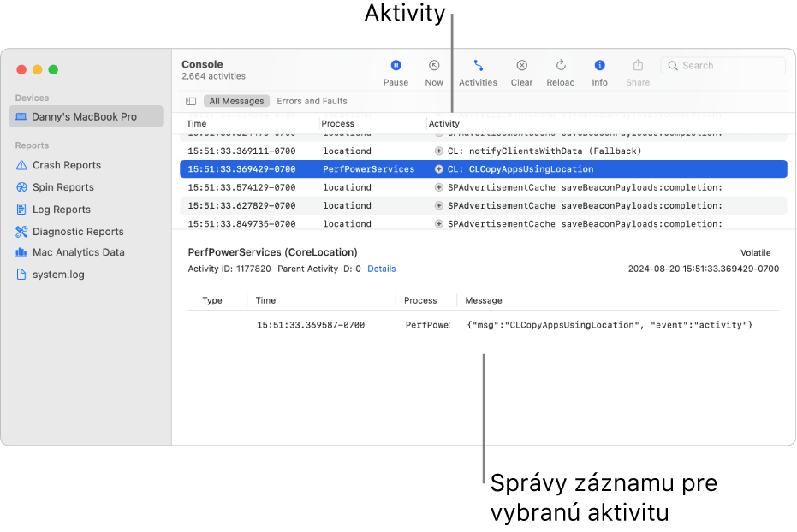Click the Mac Analytics Data chart icon
Image resolution: width=797 pixels, height=532 pixels.
pos(21,251)
